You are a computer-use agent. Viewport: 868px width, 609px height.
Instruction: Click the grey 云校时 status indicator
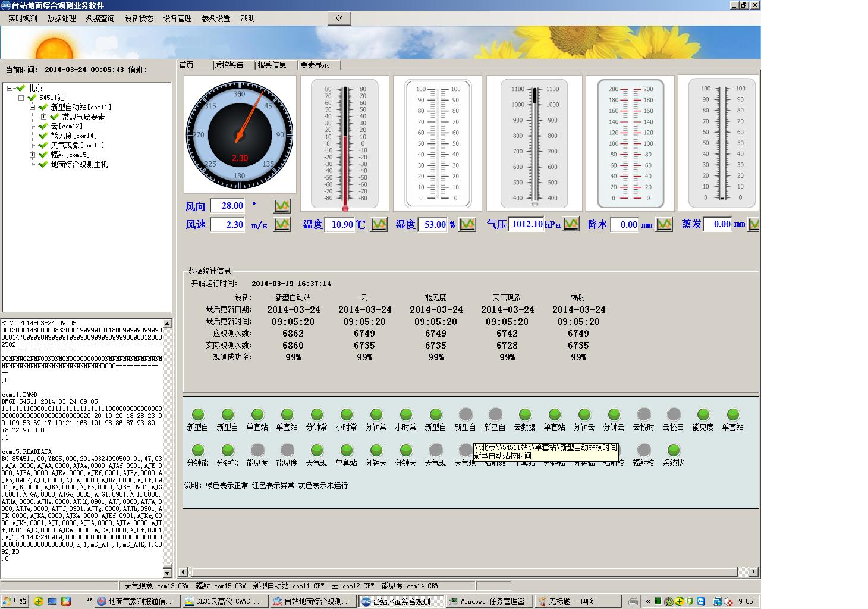(x=644, y=415)
